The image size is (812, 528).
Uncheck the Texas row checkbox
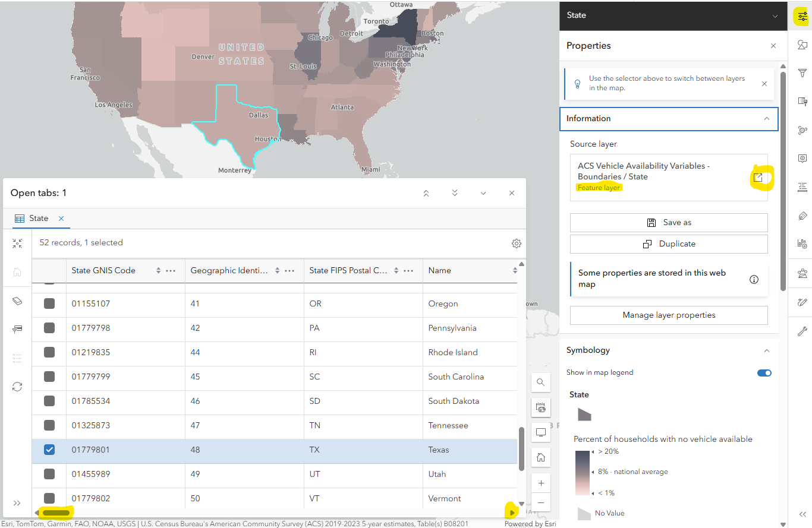pyautogui.click(x=49, y=450)
